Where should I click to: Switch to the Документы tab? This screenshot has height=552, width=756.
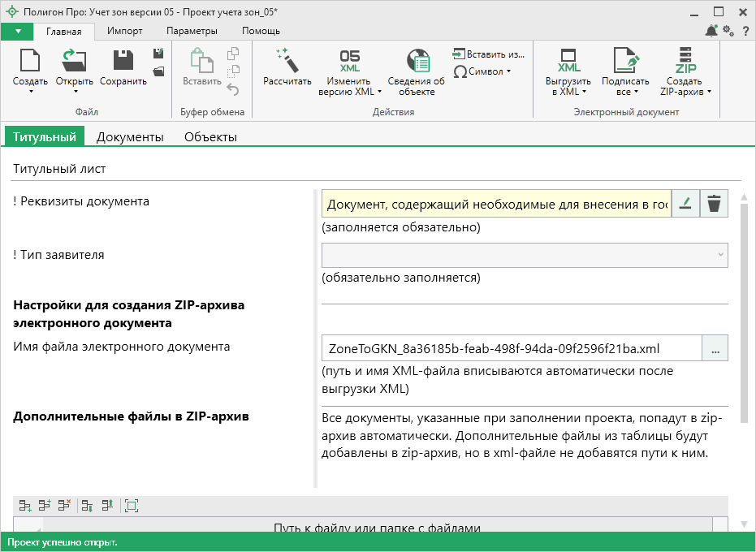[x=130, y=136]
